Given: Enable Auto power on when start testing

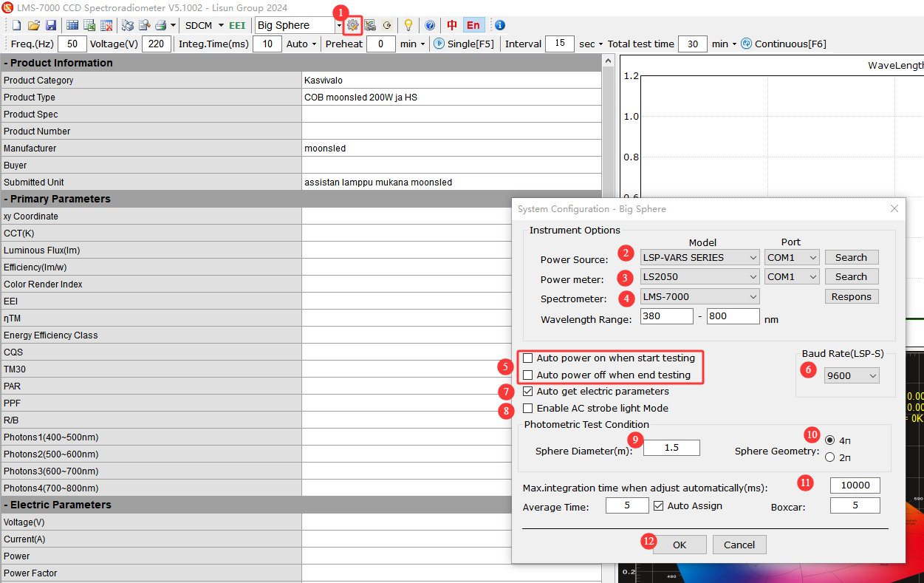Looking at the screenshot, I should 527,358.
